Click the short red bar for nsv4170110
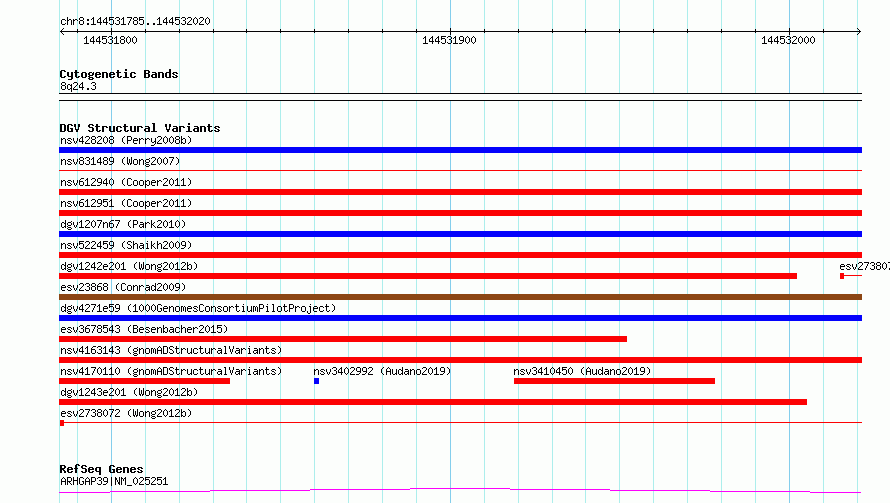Viewport: 890px width, 503px height. click(145, 382)
